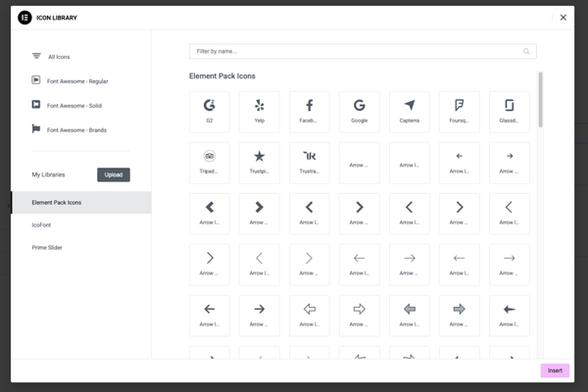Viewport: 588px width, 392px height.
Task: Pick the Facebook icon tile
Action: pos(310,112)
